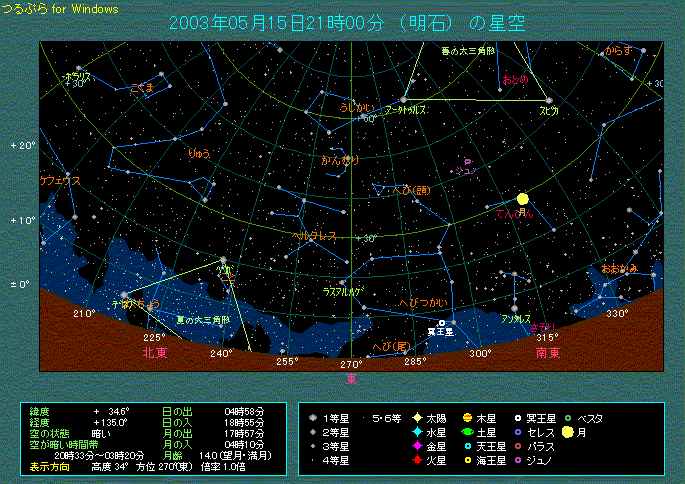Click the Sun (太陽) legend icon
Image resolution: width=685 pixels, height=484 pixels.
pyautogui.click(x=417, y=418)
